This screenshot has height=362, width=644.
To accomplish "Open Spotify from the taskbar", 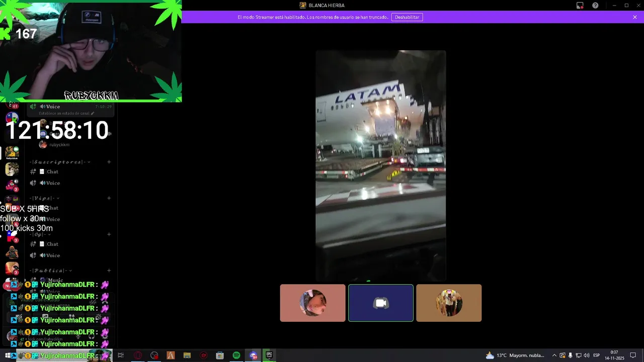I will pos(236,355).
